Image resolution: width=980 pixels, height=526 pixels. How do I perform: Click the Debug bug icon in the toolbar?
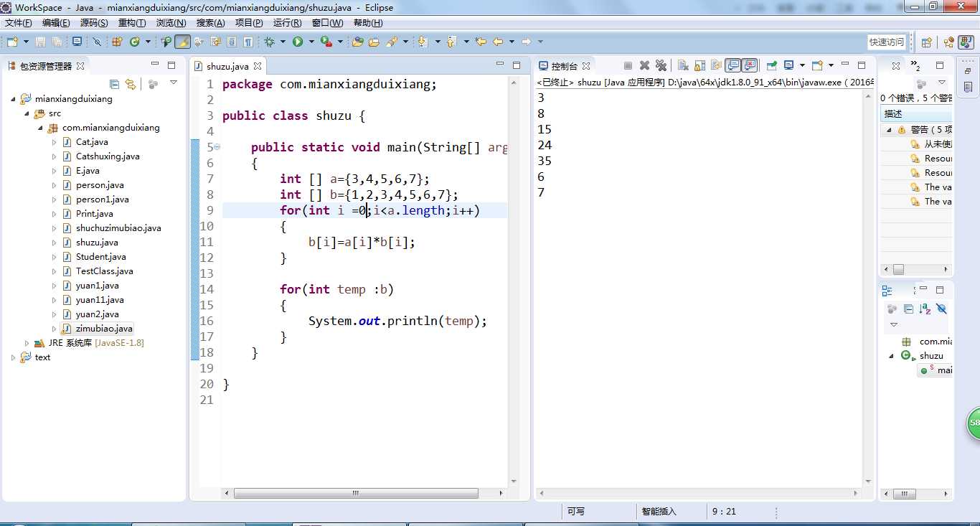[269, 42]
